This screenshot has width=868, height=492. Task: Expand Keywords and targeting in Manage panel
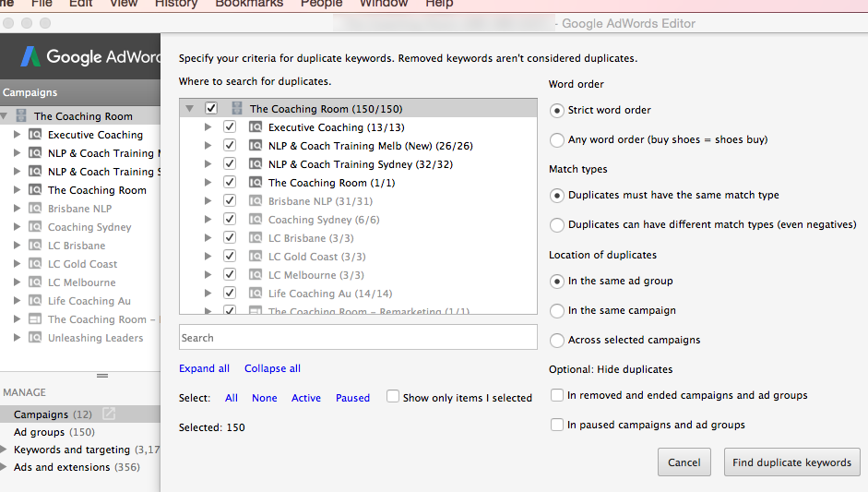pos(4,449)
